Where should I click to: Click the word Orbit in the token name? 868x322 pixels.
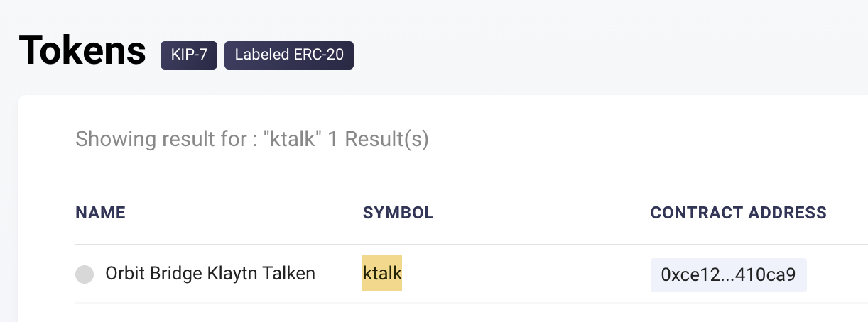pyautogui.click(x=124, y=273)
